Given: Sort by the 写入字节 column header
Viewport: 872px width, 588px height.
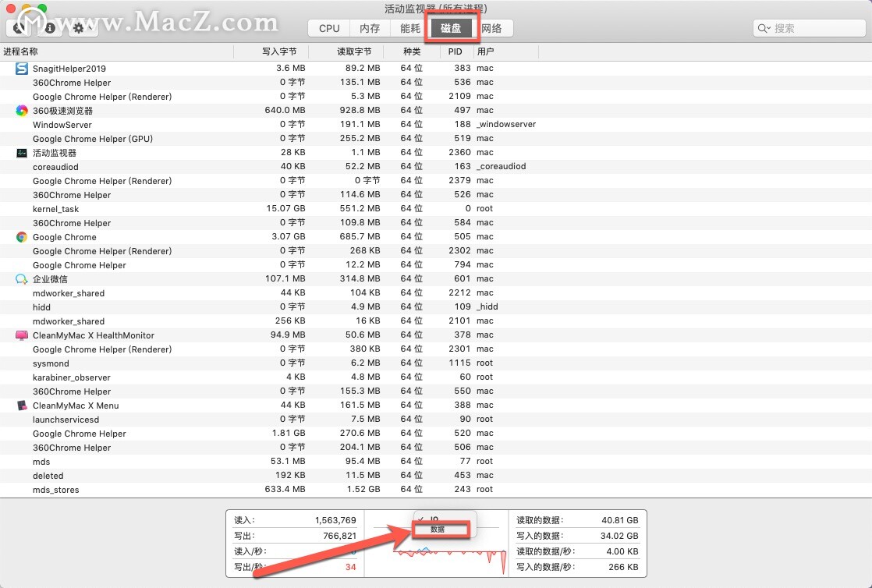Looking at the screenshot, I should coord(271,51).
